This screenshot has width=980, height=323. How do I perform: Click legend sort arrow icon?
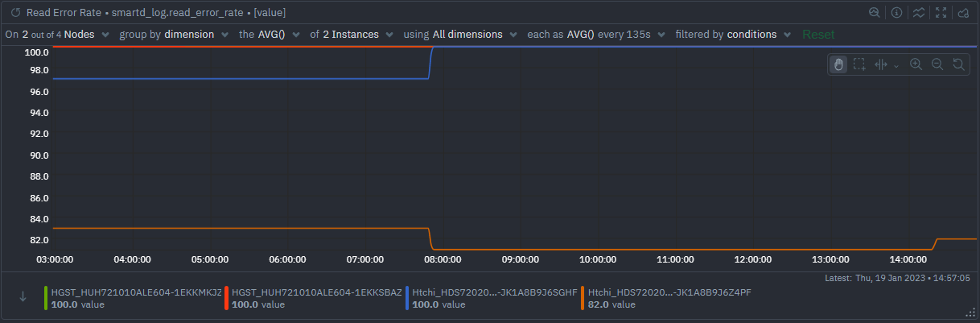point(23,296)
